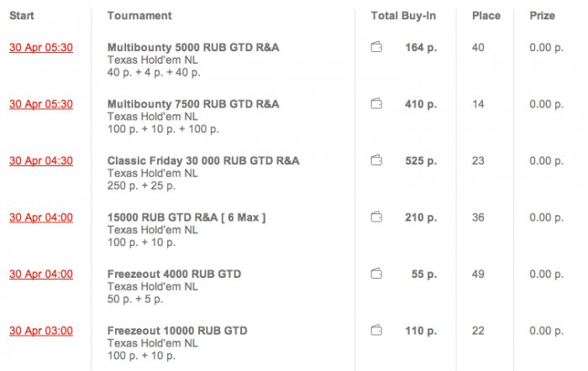Select the Multibounty 7500 RUB GTD R&A title
Screen dimensions: 588x371
(x=193, y=104)
